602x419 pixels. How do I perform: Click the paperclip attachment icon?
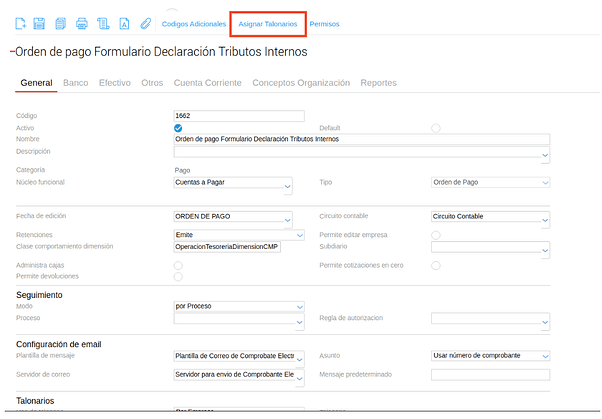pos(145,22)
